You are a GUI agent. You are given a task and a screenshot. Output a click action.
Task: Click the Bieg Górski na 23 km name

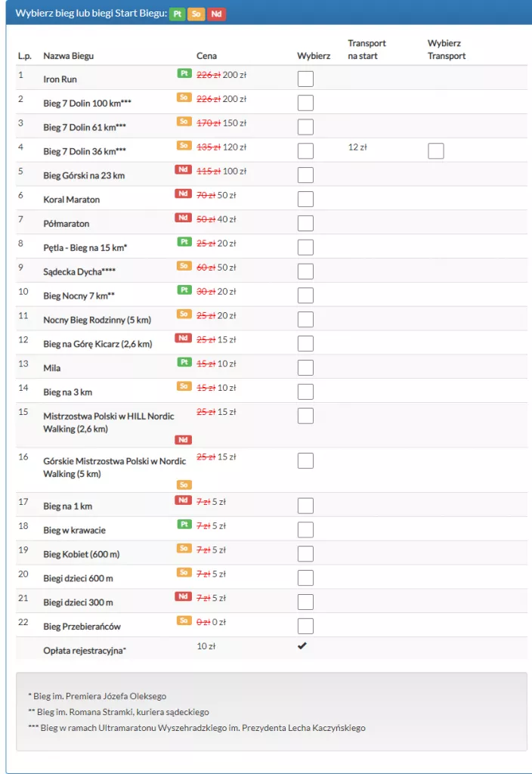pos(84,175)
